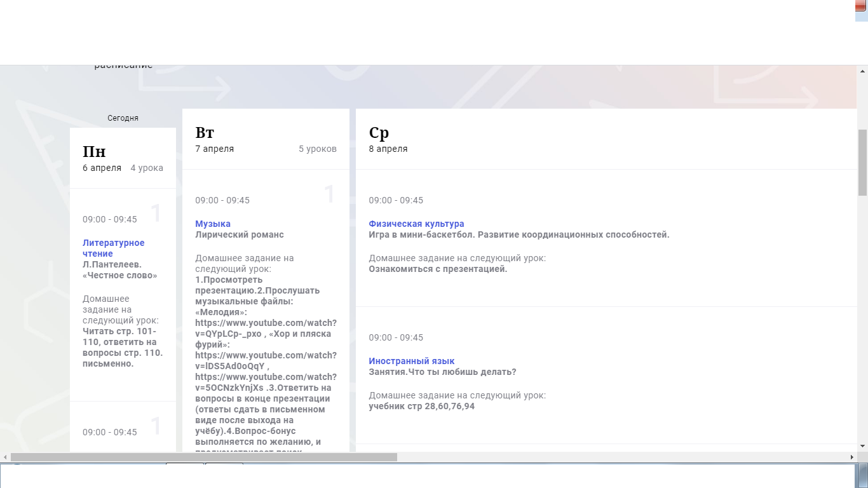Click the 09:00 - 09:45 time above Иностранный язык
Screen dimensions: 868x488
coord(396,337)
